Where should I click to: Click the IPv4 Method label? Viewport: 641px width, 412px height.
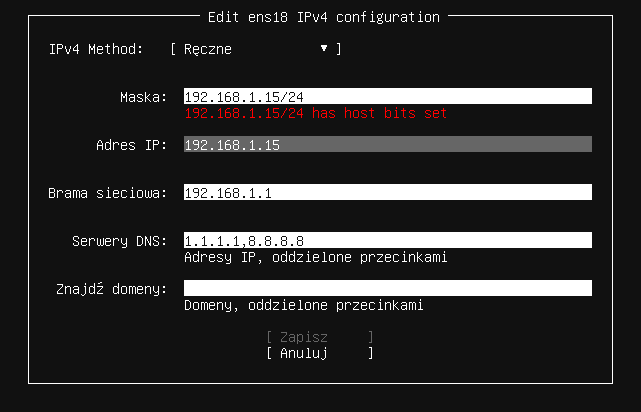pos(96,49)
